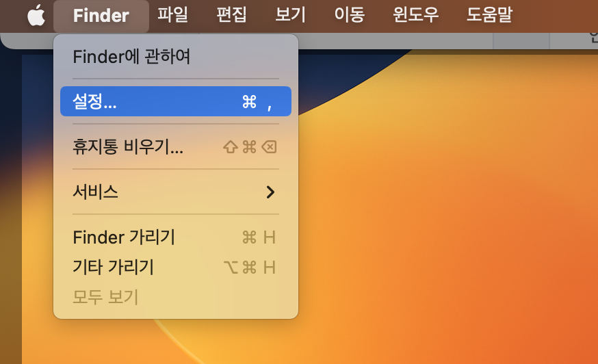This screenshot has height=364, width=598.
Task: Open the 이동 menu
Action: coord(350,15)
